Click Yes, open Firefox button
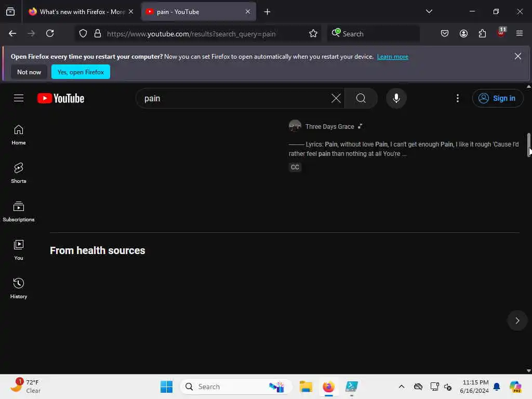Image resolution: width=532 pixels, height=399 pixels. (81, 72)
